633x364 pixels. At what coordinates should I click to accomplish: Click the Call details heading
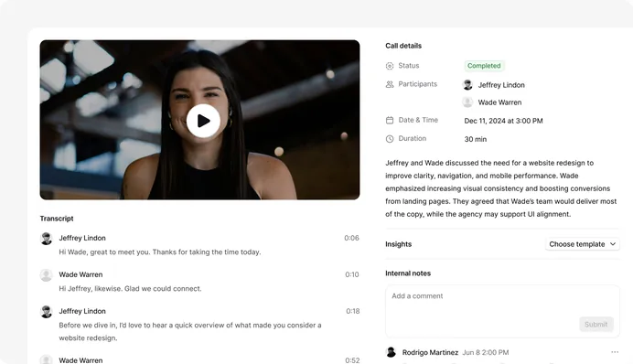tap(403, 46)
